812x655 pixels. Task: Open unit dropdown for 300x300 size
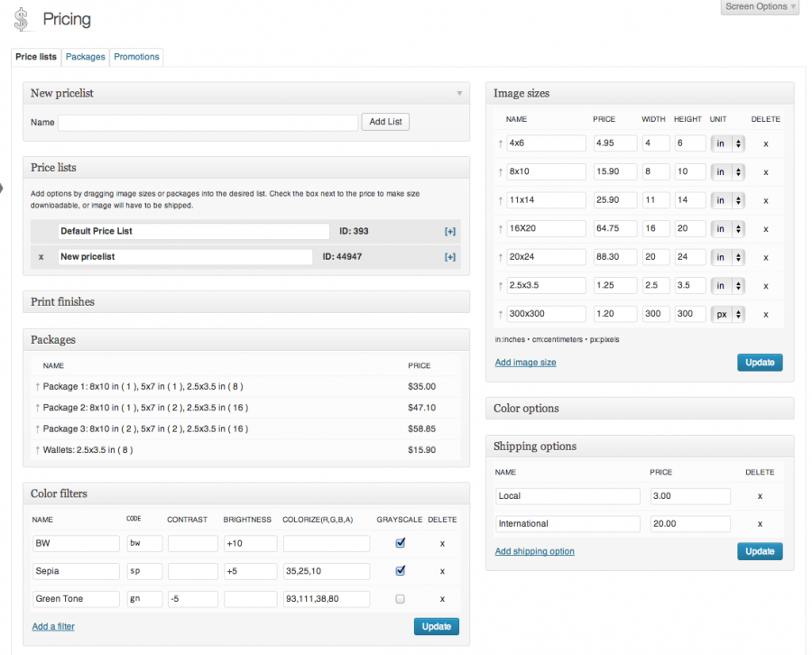728,315
